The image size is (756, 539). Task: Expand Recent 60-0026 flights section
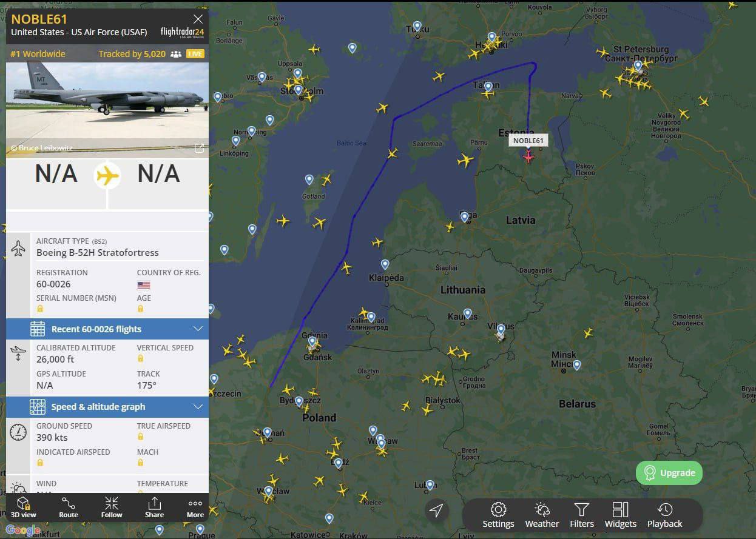tap(107, 329)
